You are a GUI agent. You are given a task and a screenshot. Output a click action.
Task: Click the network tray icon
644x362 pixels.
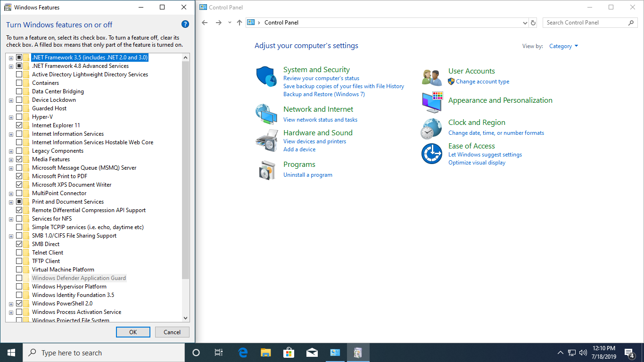572,353
